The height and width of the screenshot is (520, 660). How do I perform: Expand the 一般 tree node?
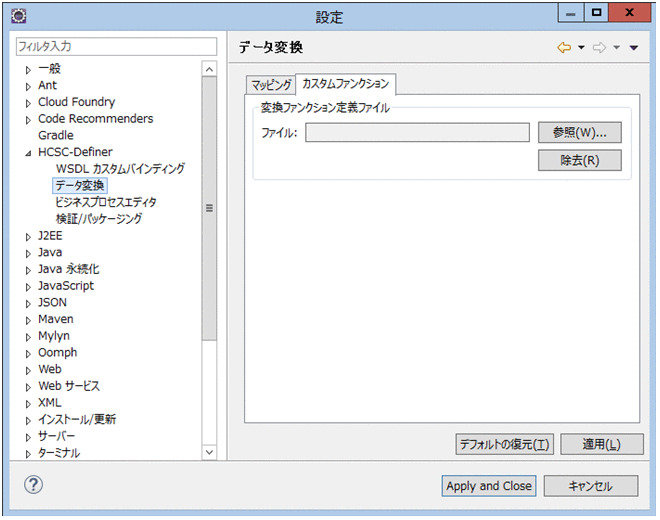click(28, 69)
